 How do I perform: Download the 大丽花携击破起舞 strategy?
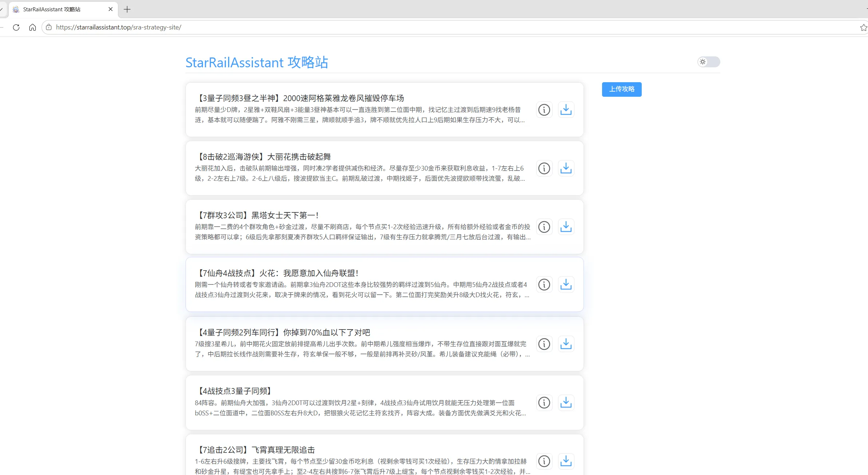tap(566, 168)
